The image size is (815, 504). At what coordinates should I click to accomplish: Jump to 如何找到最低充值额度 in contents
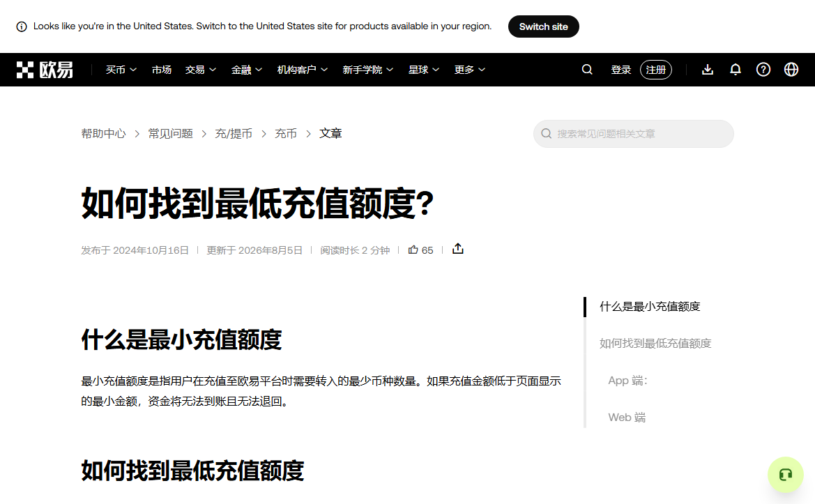coord(655,344)
